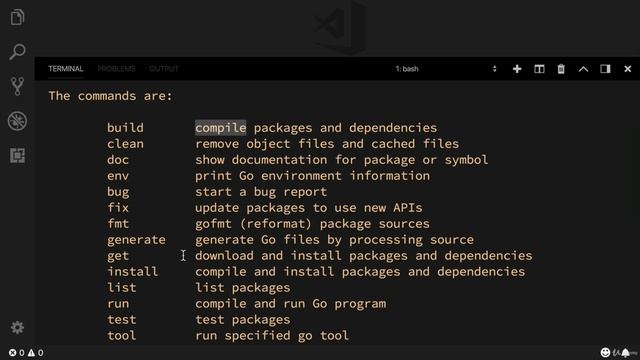Click the feedback smiley icon
This screenshot has width=640, height=360.
pyautogui.click(x=605, y=352)
